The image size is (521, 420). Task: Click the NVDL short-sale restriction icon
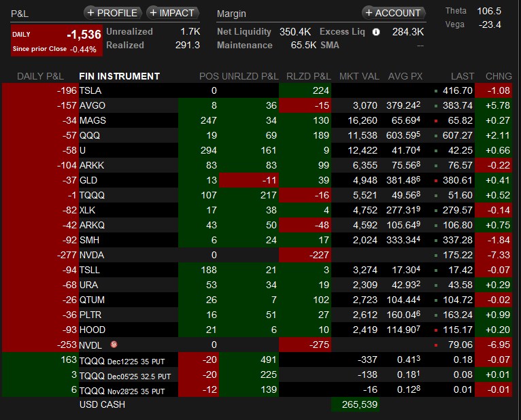point(114,345)
